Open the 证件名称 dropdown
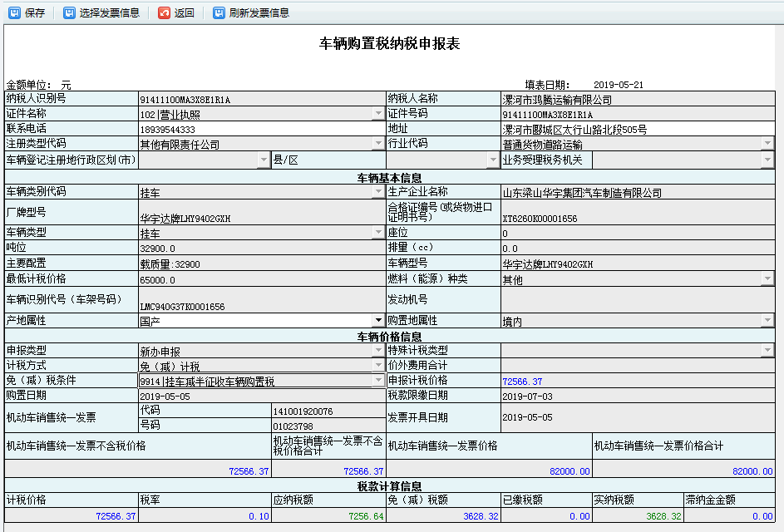Viewport: 784px width, 532px height. (377, 113)
